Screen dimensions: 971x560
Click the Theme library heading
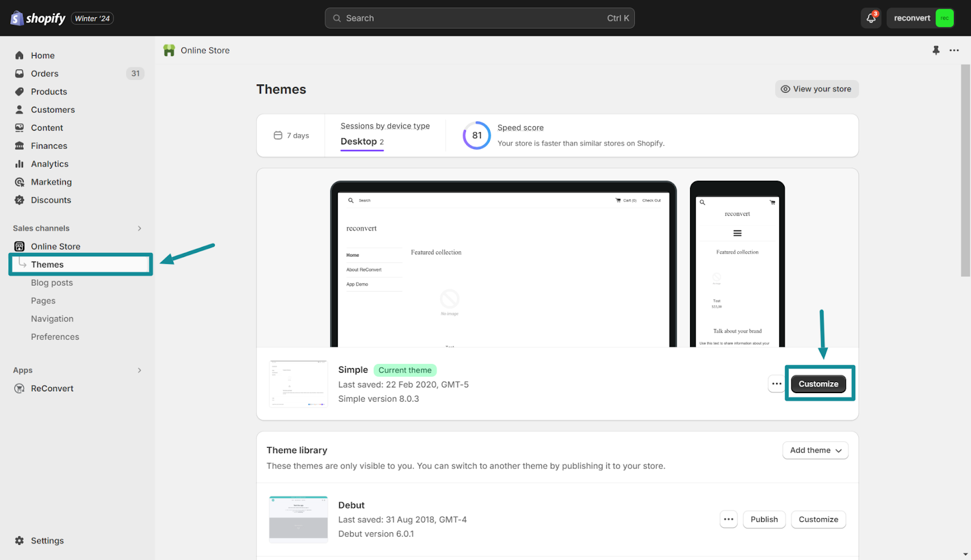(x=297, y=450)
